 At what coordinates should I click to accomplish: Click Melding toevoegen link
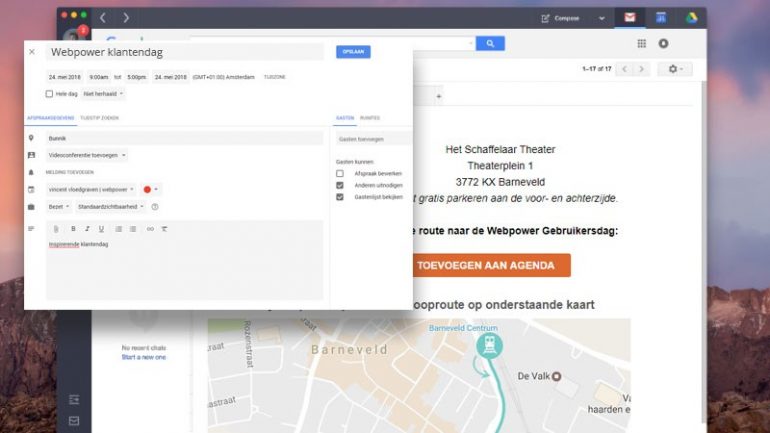70,172
